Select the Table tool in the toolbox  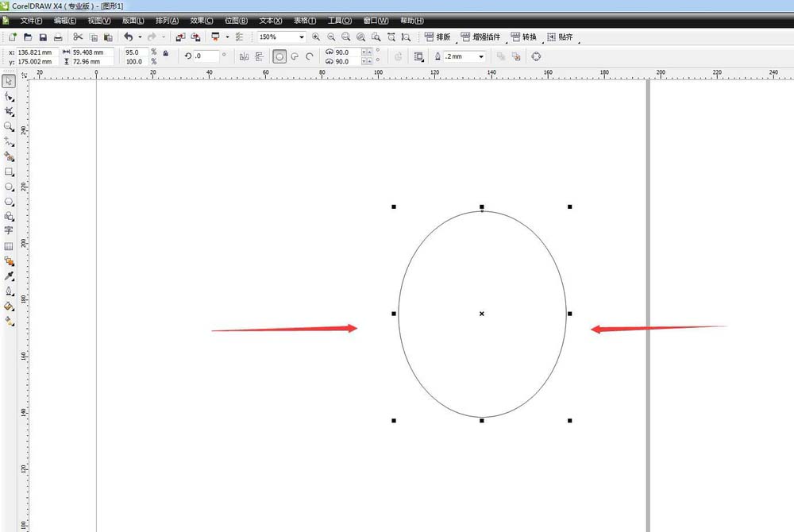10,246
